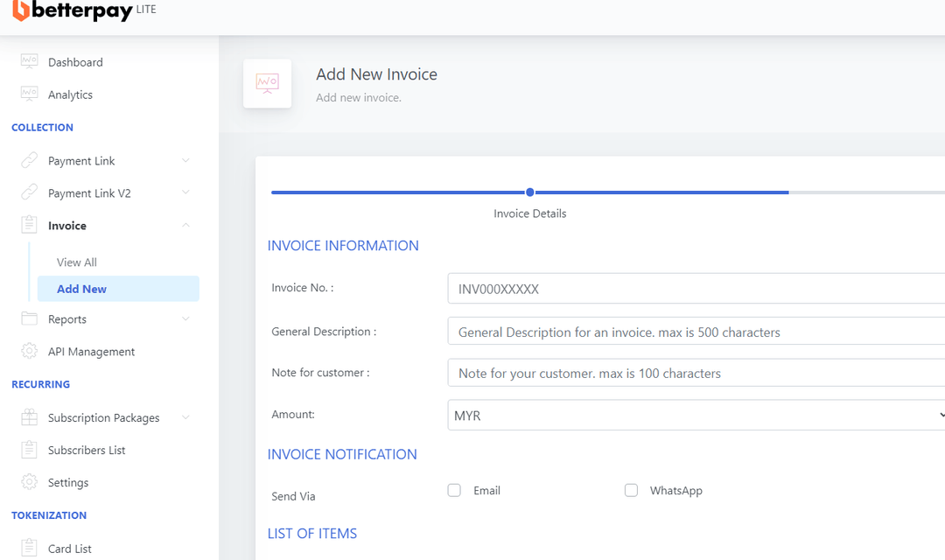Screen dimensions: 945x560
Task: Select Add New under Invoice
Action: [x=81, y=289]
